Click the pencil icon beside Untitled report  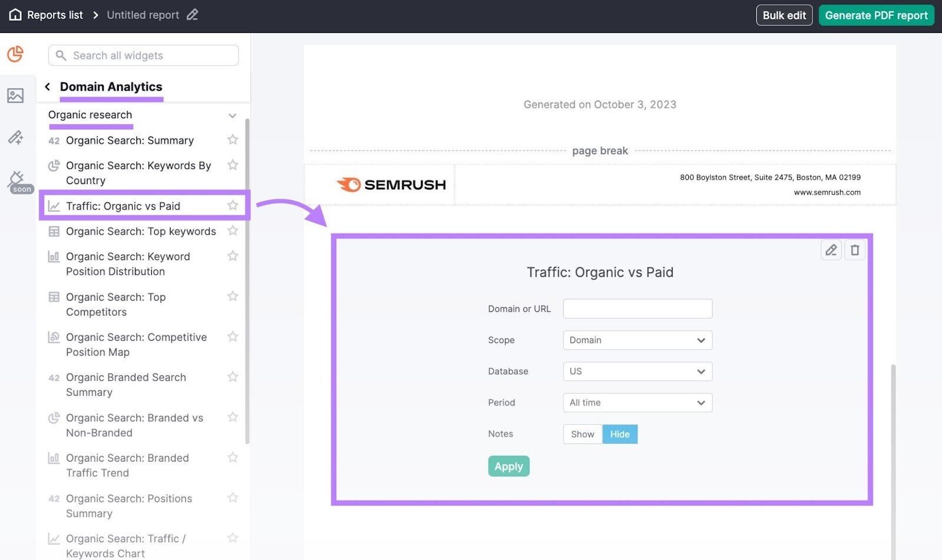coord(192,15)
